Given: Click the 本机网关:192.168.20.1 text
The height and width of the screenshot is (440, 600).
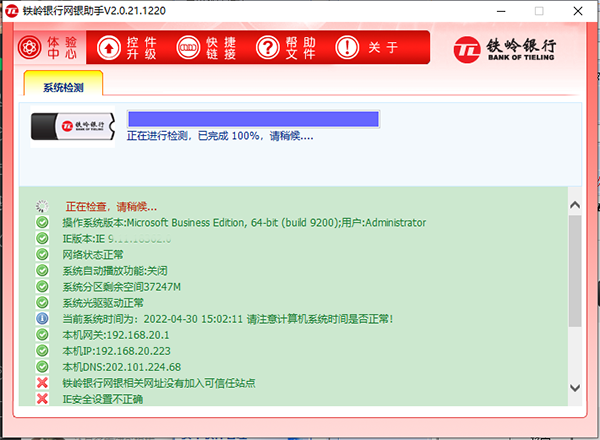Looking at the screenshot, I should click(x=116, y=335).
